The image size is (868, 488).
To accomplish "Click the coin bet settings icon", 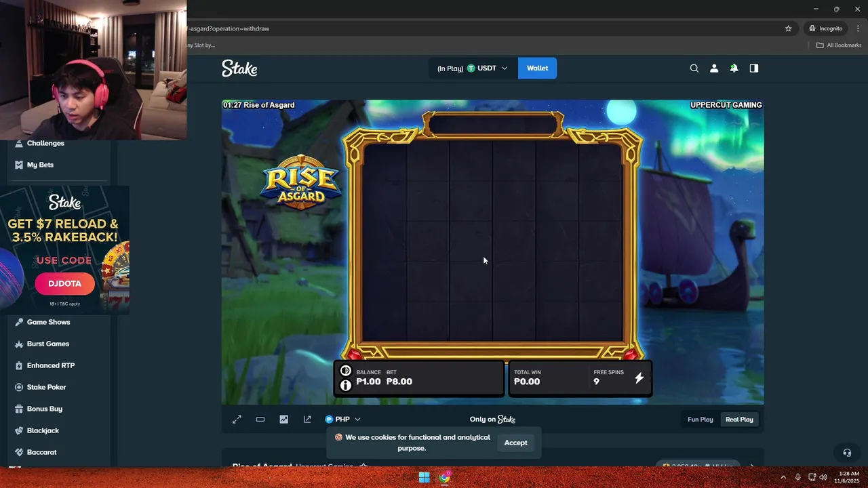I will tap(346, 371).
